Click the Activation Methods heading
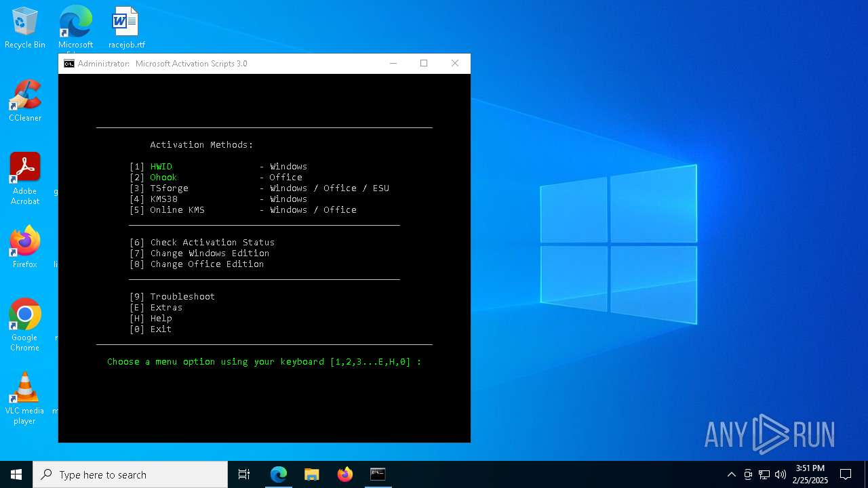 pos(201,145)
